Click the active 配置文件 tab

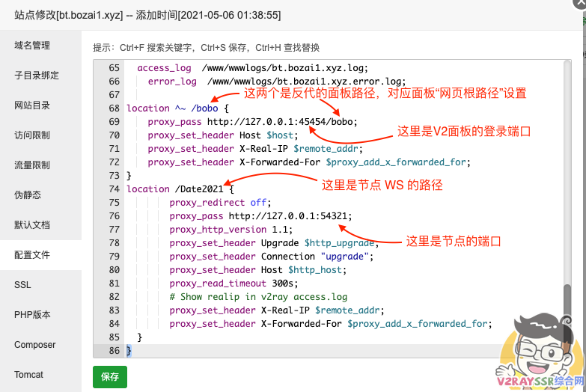coord(32,255)
